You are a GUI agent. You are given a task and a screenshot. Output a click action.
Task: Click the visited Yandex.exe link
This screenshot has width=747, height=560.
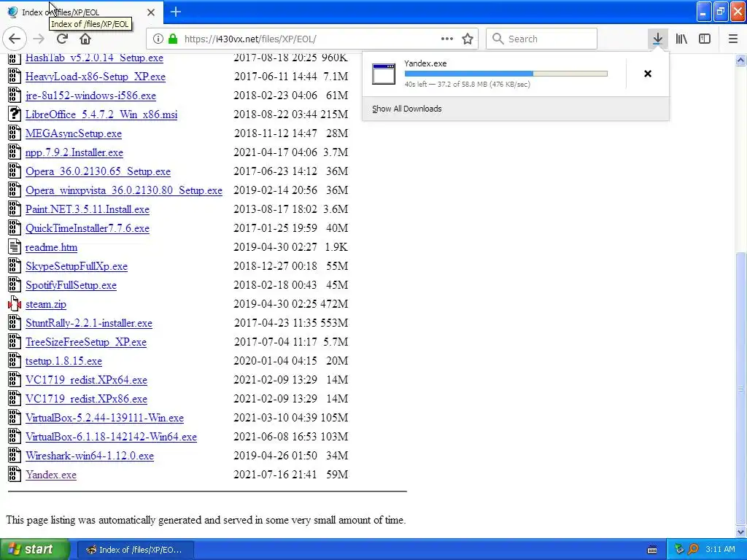(x=51, y=475)
